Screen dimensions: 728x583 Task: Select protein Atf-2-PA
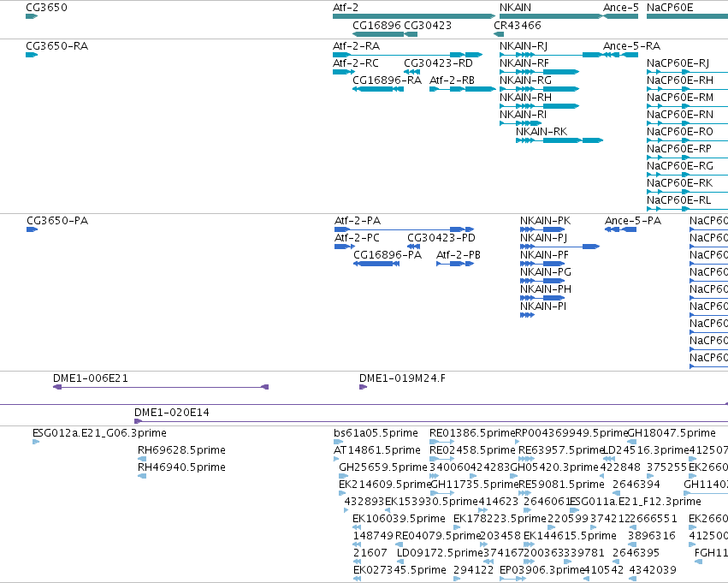[x=358, y=220]
